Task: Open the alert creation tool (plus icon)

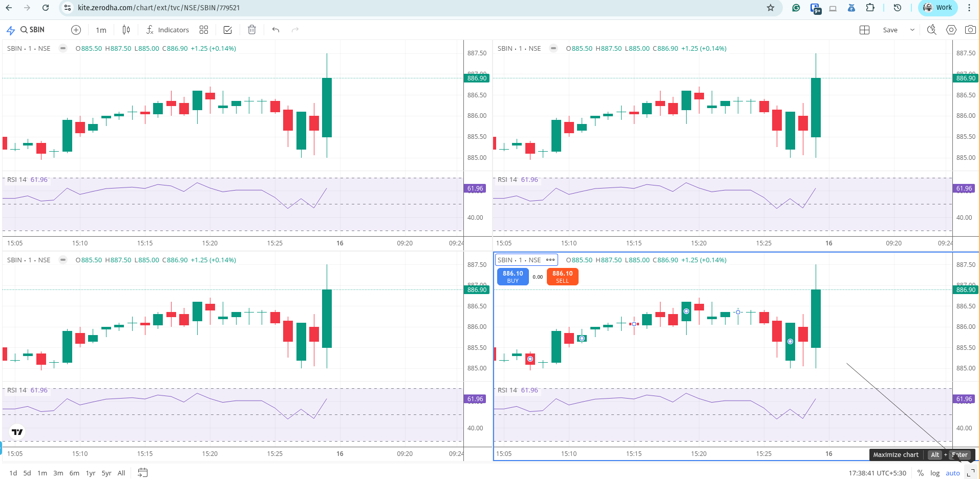Action: [76, 30]
